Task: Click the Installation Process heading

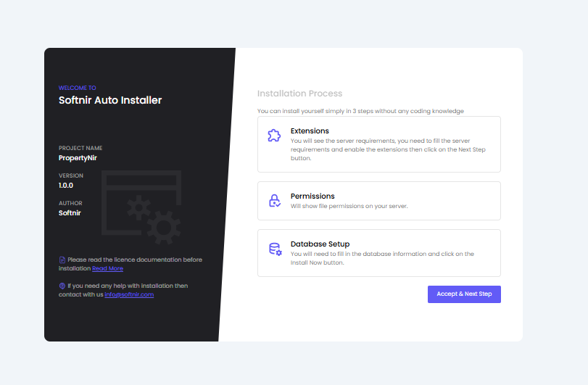Action: (x=299, y=94)
